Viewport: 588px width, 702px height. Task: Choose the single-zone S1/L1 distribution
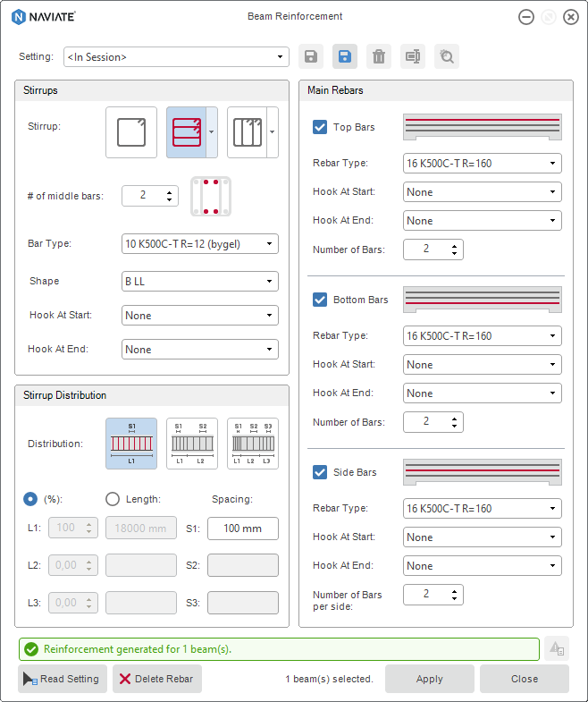130,443
